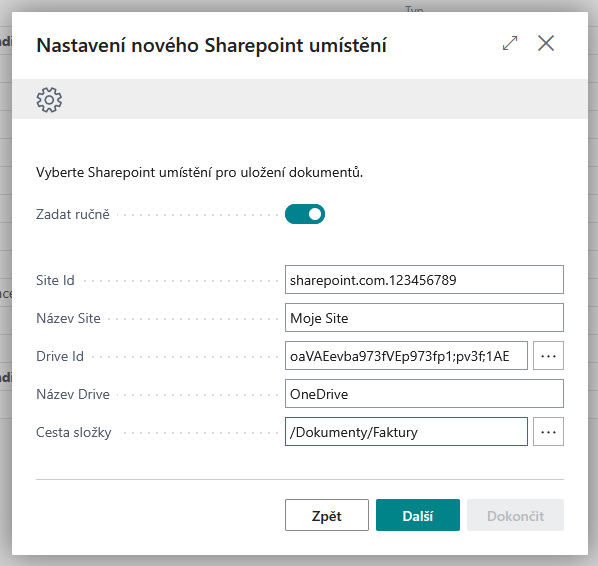Click the 'Název Drive' field containing OneDrive
This screenshot has height=566, width=598.
coord(424,394)
